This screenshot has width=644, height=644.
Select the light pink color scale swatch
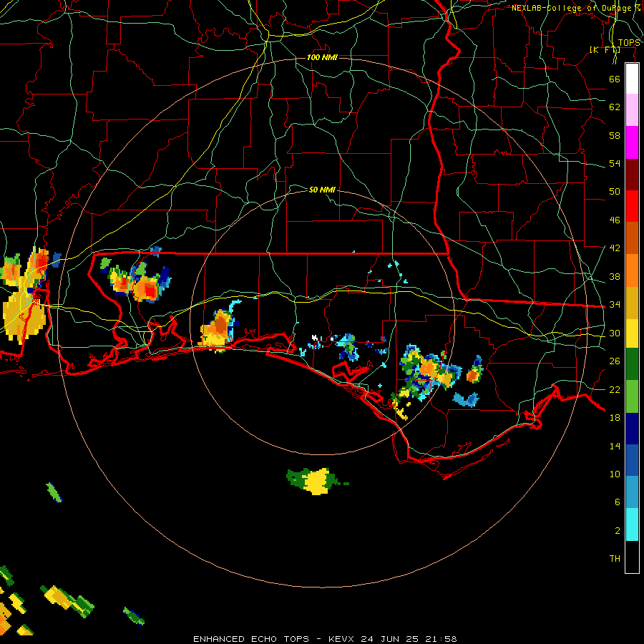(632, 110)
